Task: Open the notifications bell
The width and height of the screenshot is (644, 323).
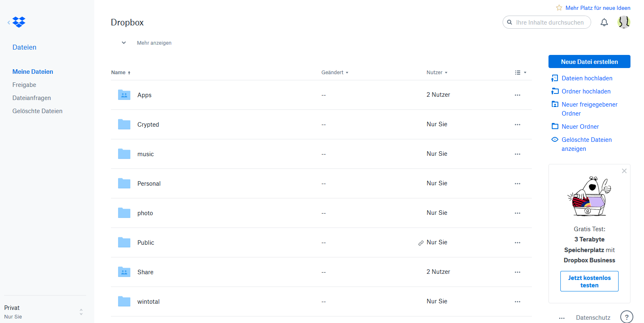Action: pyautogui.click(x=604, y=23)
